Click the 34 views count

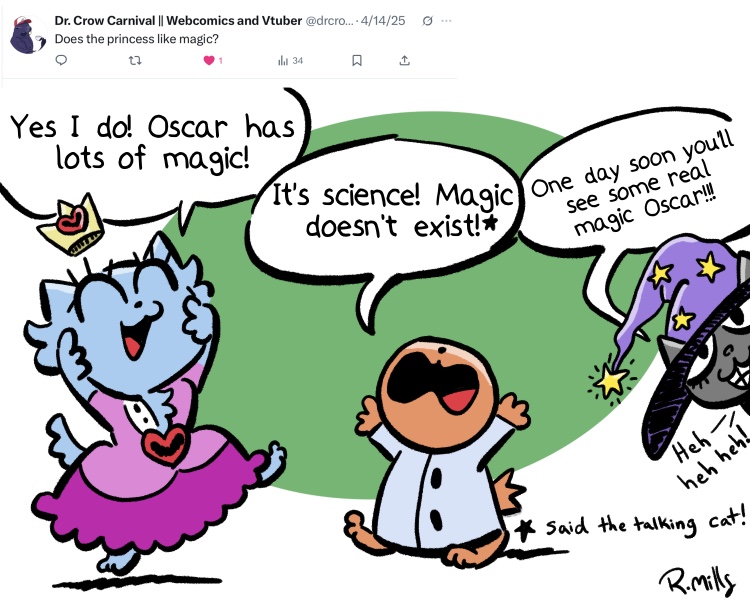point(298,60)
